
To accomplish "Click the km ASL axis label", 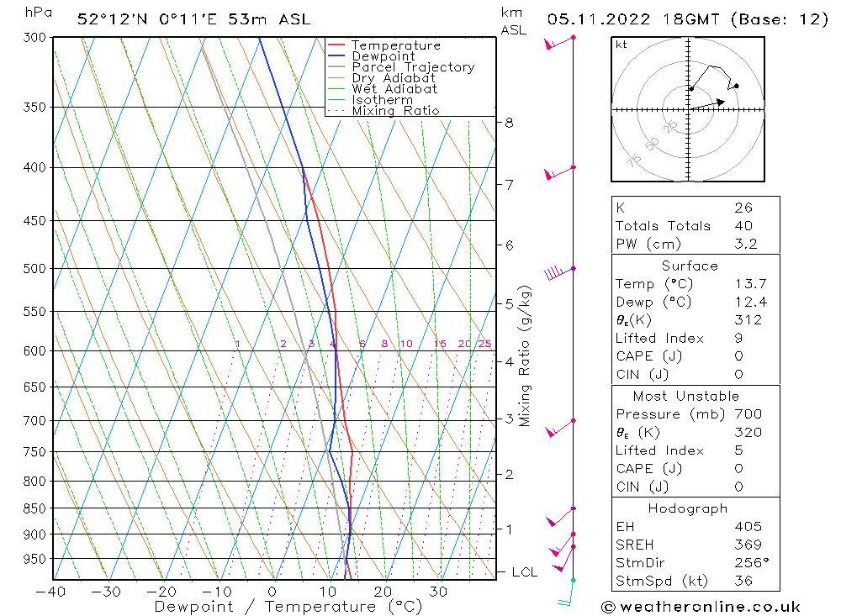I will pyautogui.click(x=513, y=21).
